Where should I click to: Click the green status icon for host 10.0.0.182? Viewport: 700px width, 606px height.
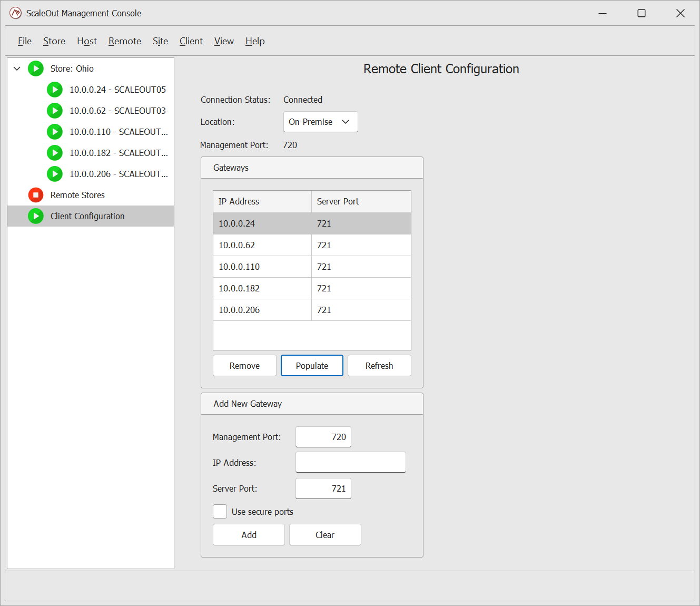coord(55,153)
